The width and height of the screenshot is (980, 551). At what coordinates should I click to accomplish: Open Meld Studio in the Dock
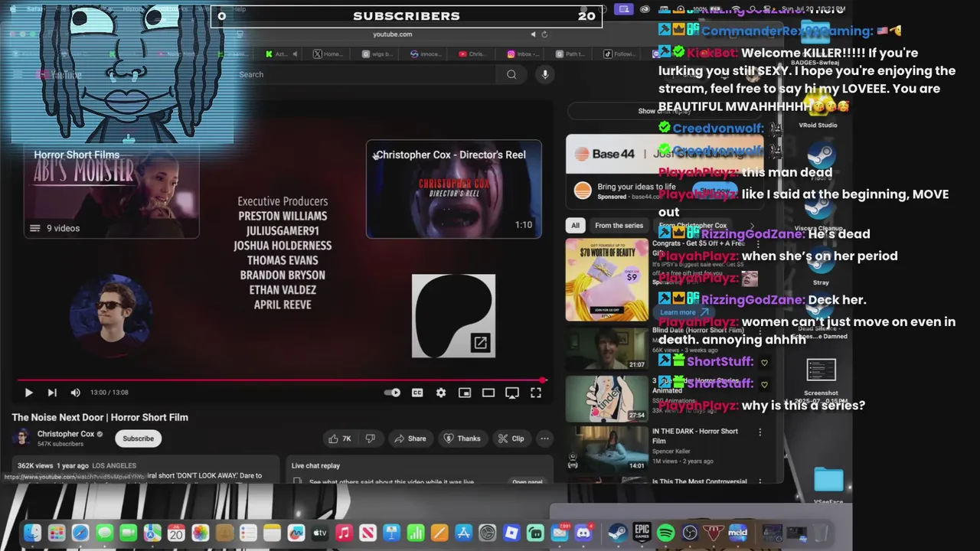tap(738, 533)
